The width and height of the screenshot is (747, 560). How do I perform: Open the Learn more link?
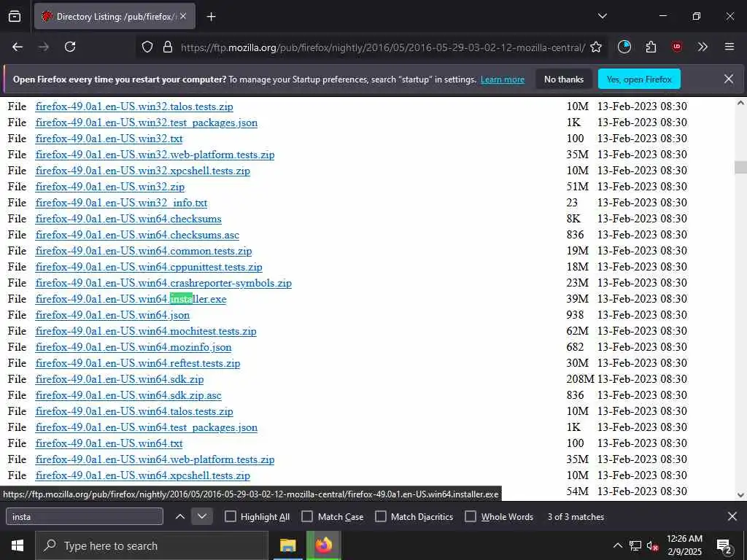(x=502, y=79)
